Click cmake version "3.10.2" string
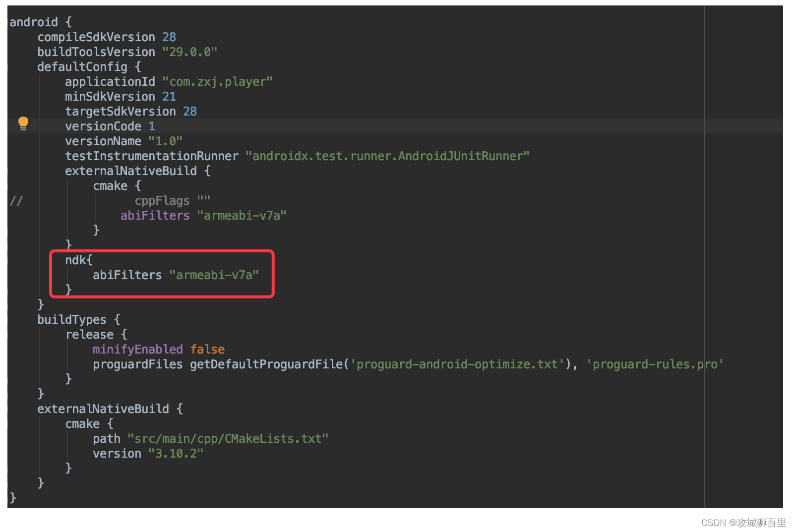Screen dimensions: 794x532 176,454
